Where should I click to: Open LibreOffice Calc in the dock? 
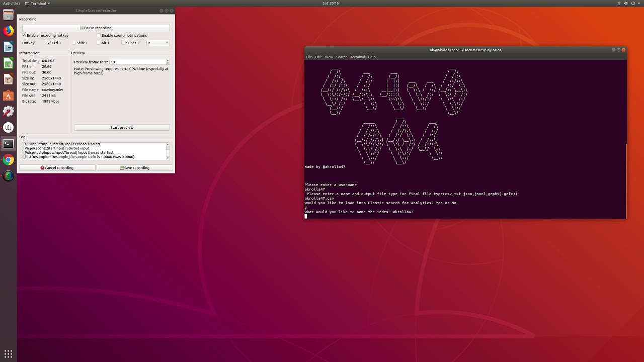[x=8, y=63]
